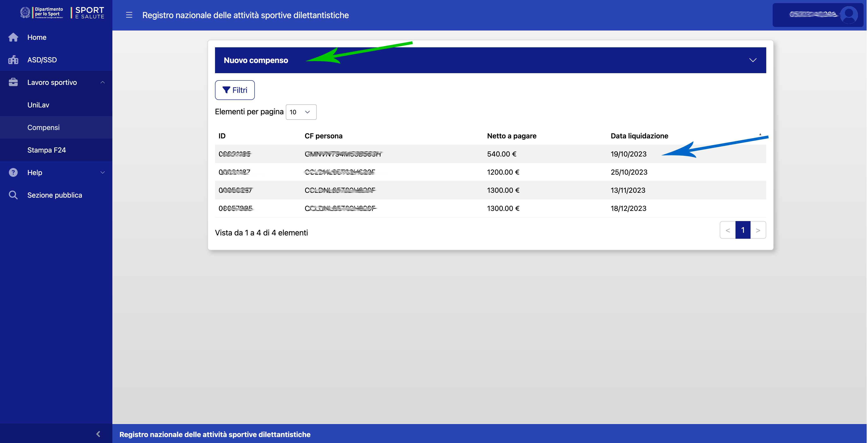The height and width of the screenshot is (443, 868).
Task: Collapse sidebar with bottom left arrow
Action: point(98,434)
